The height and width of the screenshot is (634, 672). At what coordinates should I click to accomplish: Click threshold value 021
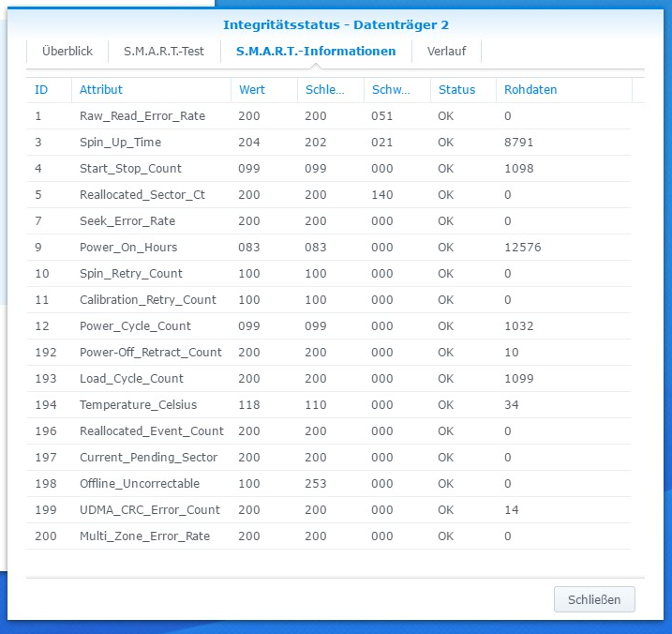[381, 142]
